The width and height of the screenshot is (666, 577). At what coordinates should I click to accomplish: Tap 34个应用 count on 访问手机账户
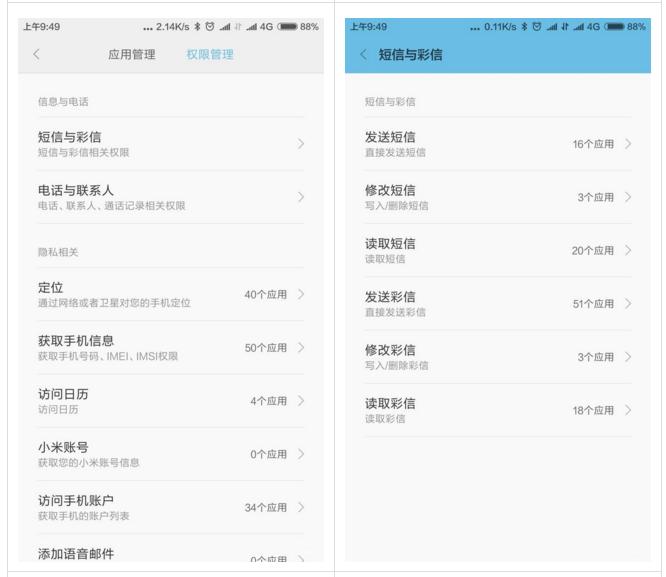coord(265,507)
